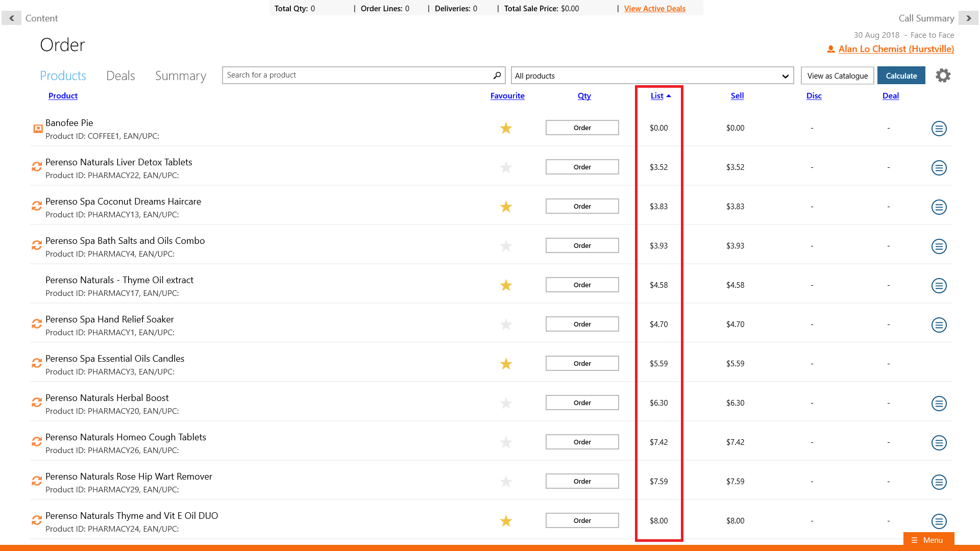Sort by List column header
Viewport: 980px width, 551px height.
(657, 96)
